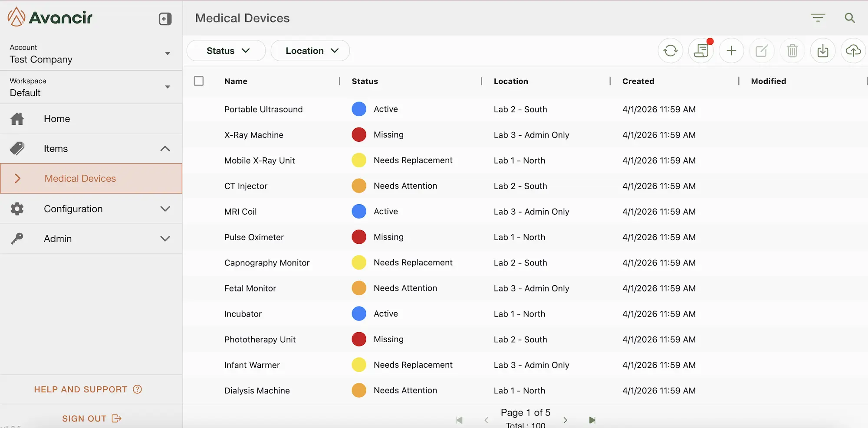
Task: Click the download export icon
Action: 822,51
